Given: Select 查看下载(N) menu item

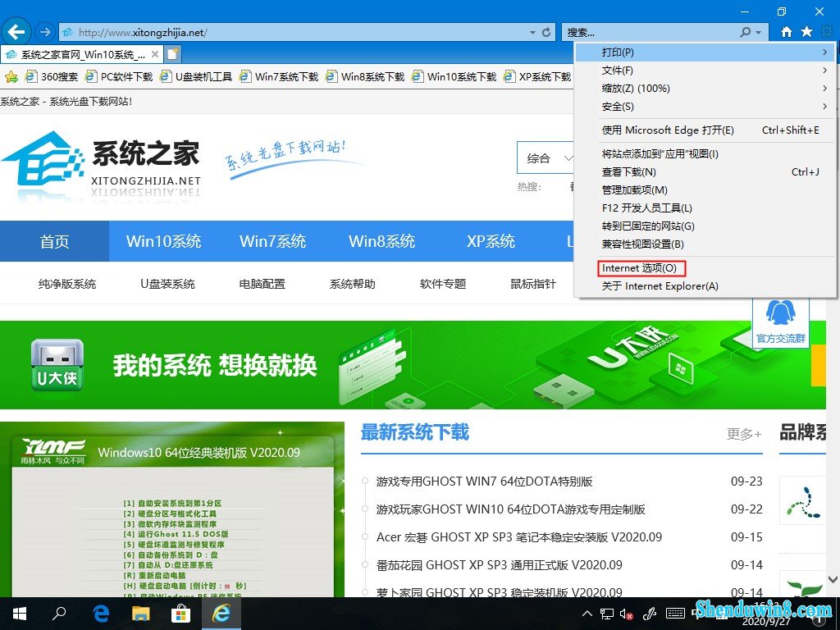Looking at the screenshot, I should pyautogui.click(x=705, y=172).
